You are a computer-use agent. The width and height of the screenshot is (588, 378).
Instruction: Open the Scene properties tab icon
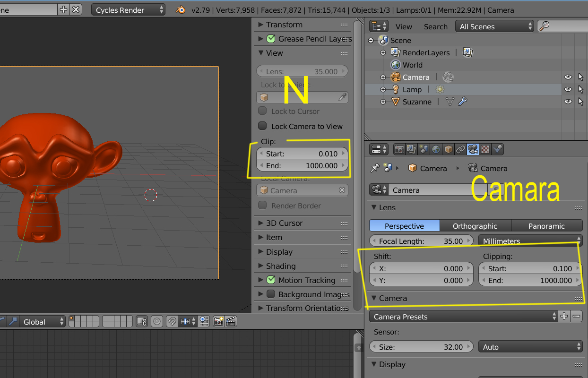click(424, 149)
